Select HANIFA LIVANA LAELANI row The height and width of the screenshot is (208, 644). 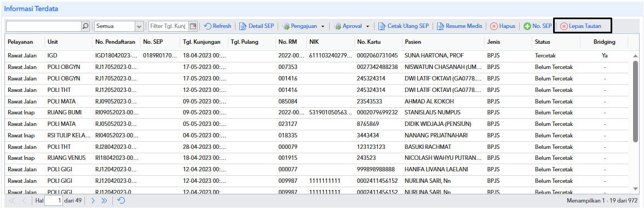coord(317,169)
